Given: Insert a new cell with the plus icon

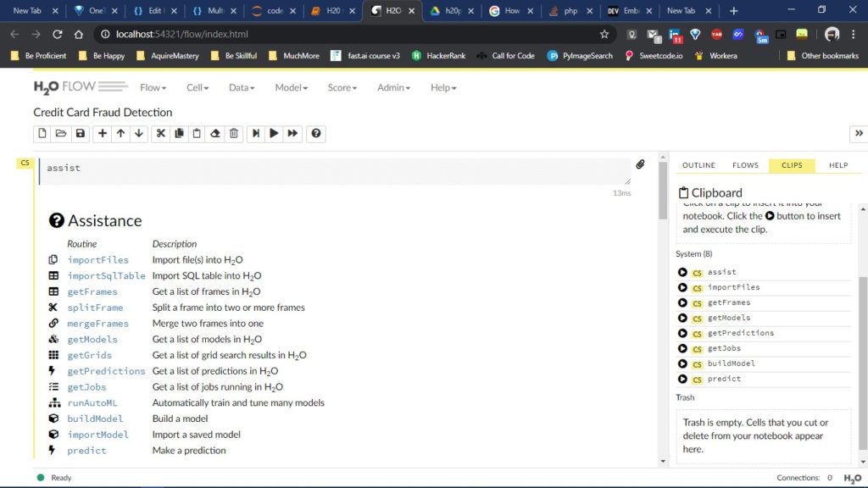Looking at the screenshot, I should pyautogui.click(x=102, y=133).
